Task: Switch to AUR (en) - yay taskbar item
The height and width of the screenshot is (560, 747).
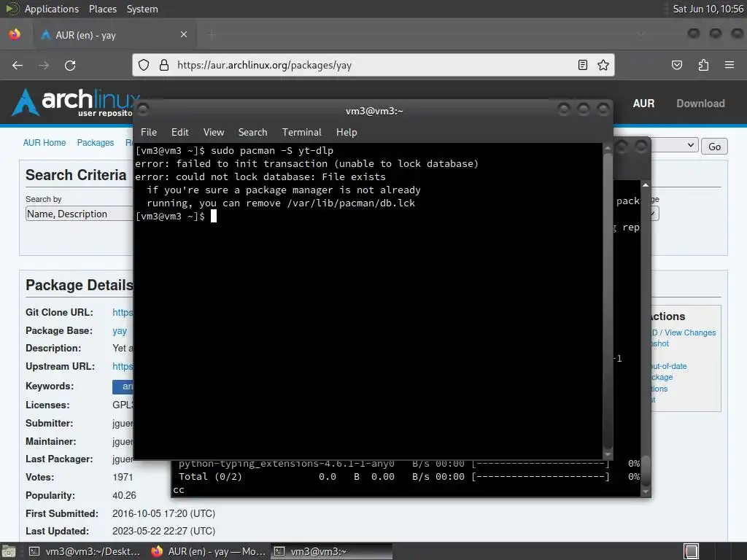Action: tap(209, 551)
